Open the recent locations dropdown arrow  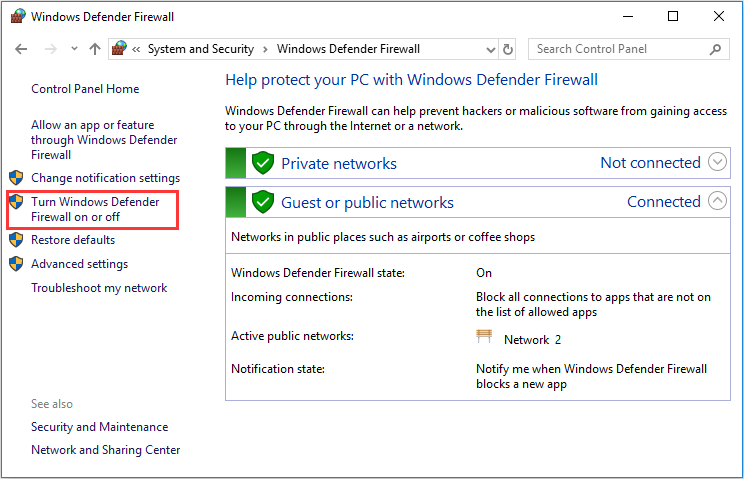(74, 48)
